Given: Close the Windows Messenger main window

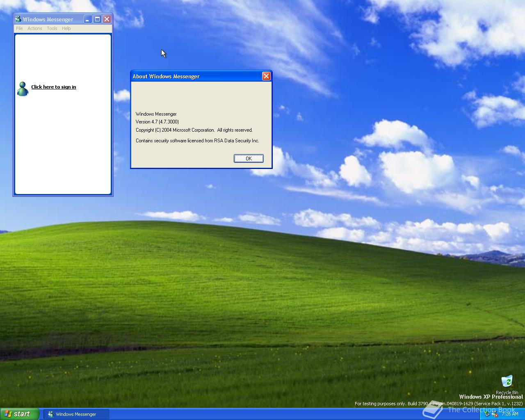Looking at the screenshot, I should click(x=107, y=19).
